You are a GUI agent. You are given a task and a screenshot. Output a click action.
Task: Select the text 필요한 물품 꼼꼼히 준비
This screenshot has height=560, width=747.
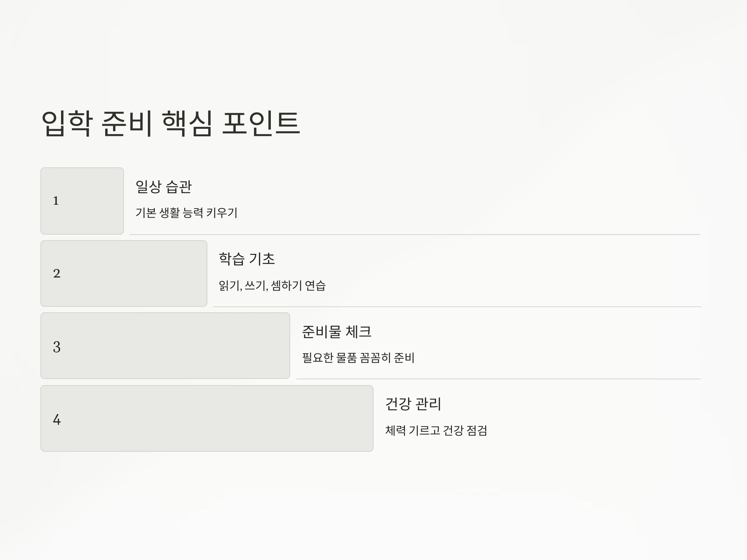point(358,358)
